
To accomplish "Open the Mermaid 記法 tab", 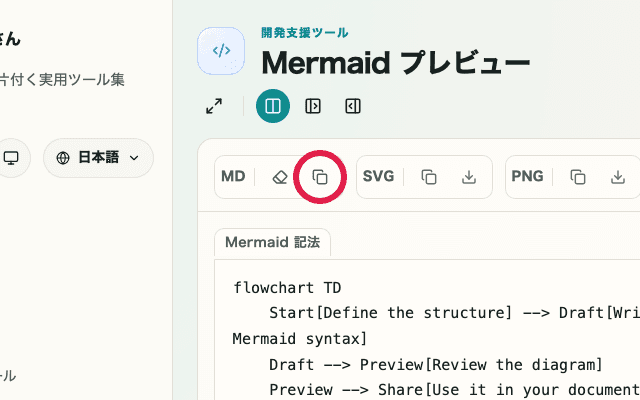I will pyautogui.click(x=272, y=242).
